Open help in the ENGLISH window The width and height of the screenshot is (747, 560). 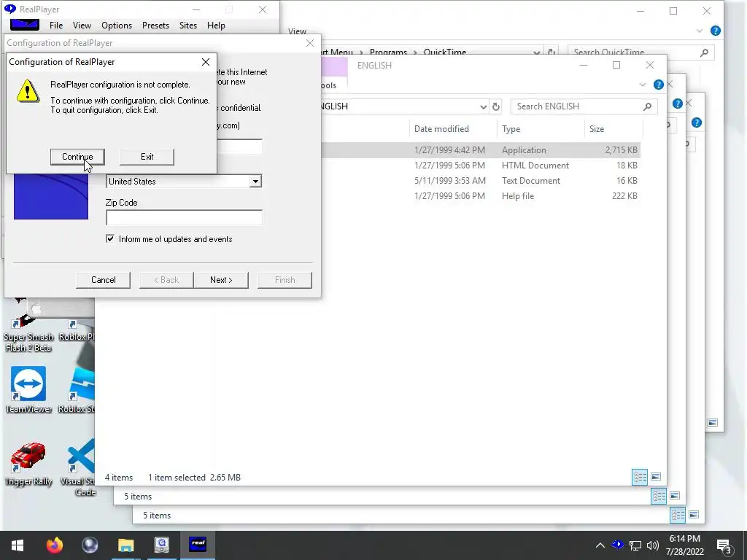pos(659,85)
